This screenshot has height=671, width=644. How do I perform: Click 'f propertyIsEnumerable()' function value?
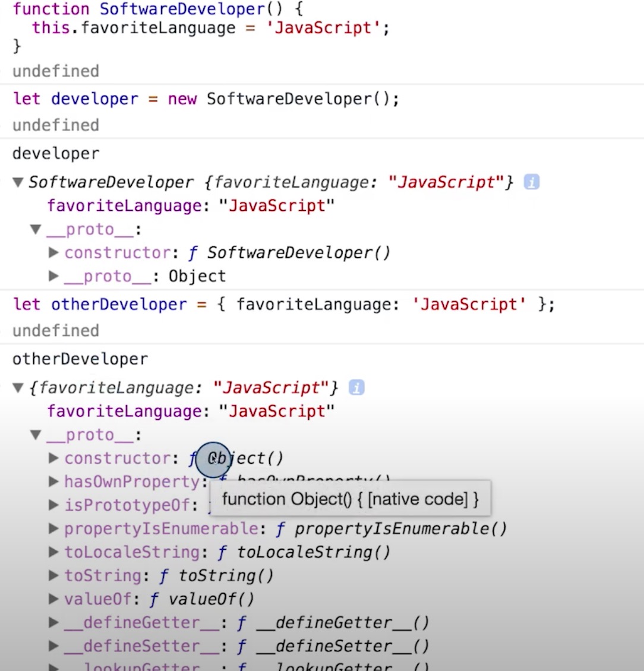tap(392, 529)
